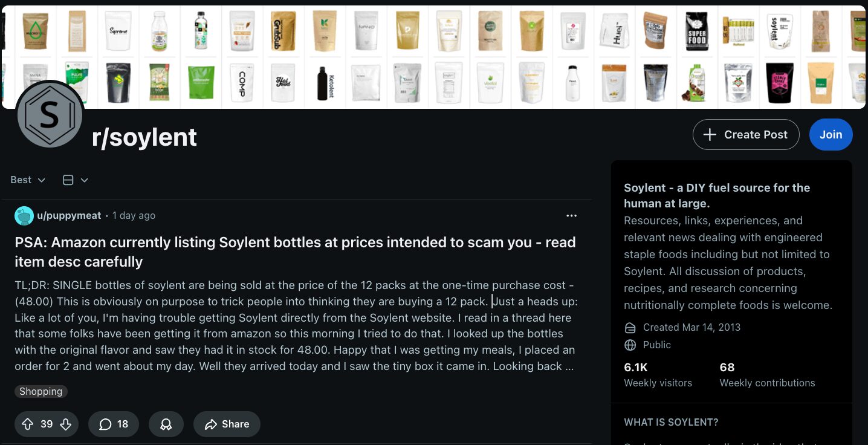Viewport: 868px width, 445px height.
Task: Select the card layout view icon
Action: tap(68, 180)
